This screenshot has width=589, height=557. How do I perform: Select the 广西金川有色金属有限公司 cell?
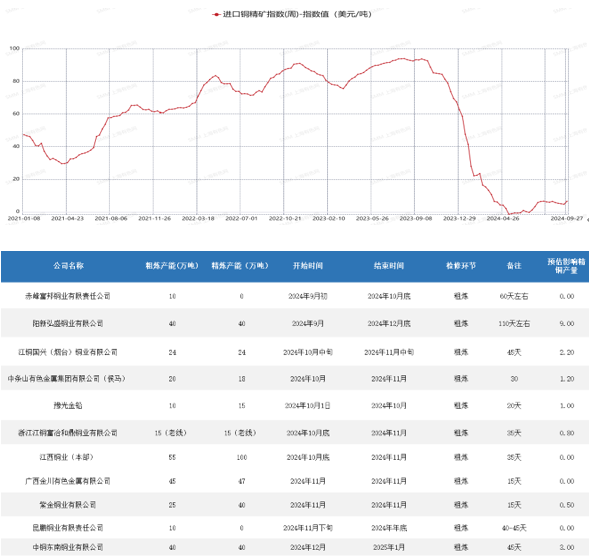point(68,481)
